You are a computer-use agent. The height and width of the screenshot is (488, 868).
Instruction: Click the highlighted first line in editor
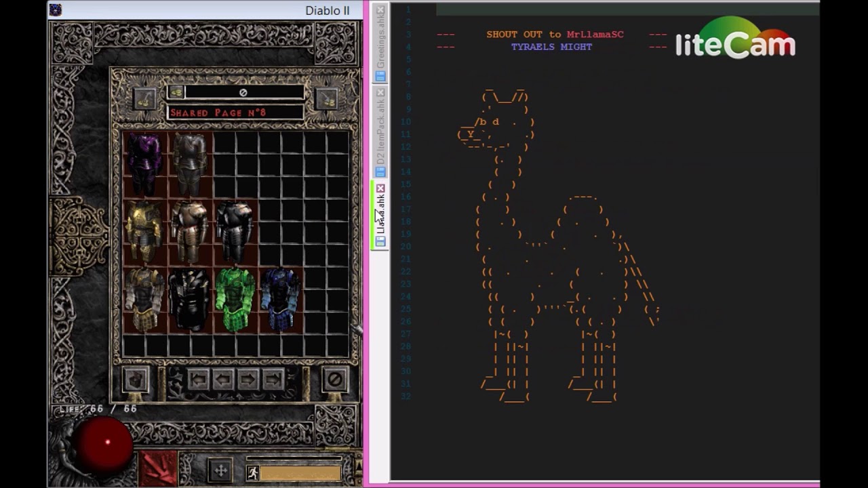click(627, 9)
